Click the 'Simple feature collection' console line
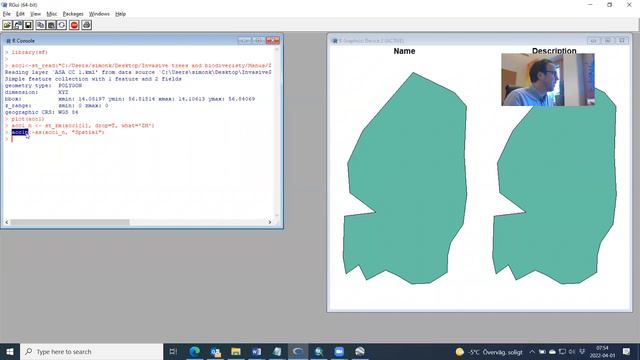 [x=93, y=79]
